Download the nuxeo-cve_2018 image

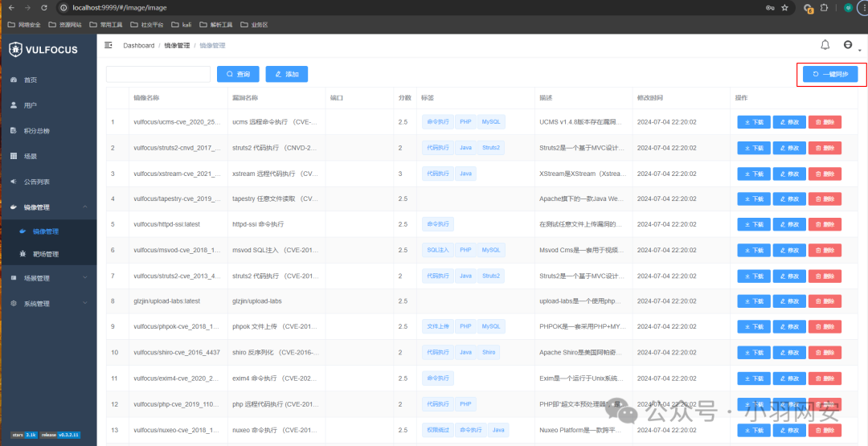click(x=753, y=430)
